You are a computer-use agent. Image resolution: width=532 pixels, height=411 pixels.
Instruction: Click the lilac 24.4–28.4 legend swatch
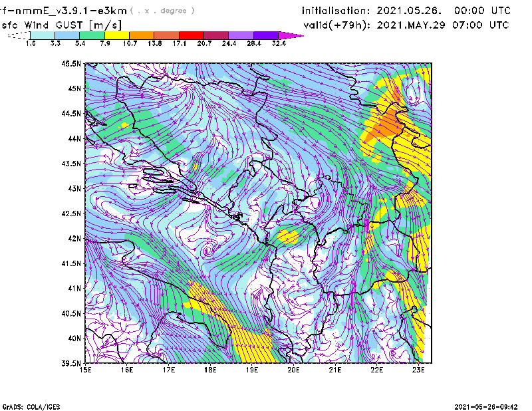(241, 35)
